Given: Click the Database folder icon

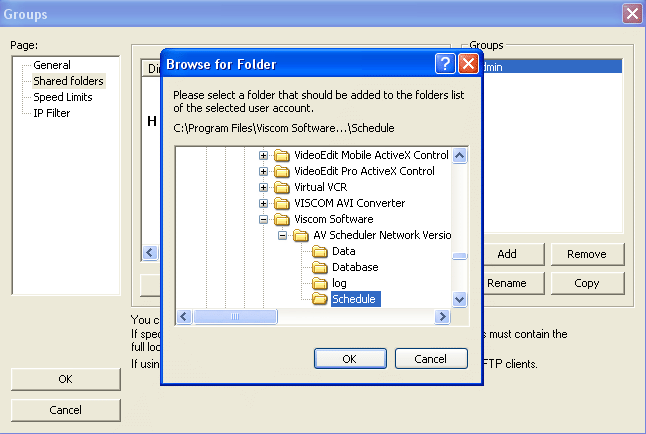Looking at the screenshot, I should tap(320, 267).
